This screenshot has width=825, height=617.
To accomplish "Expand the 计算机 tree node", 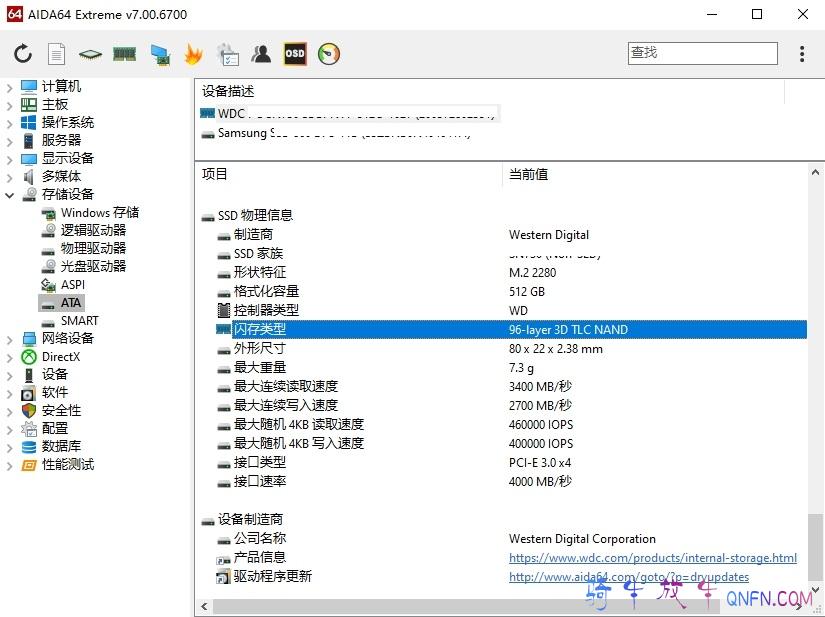I will pyautogui.click(x=9, y=87).
